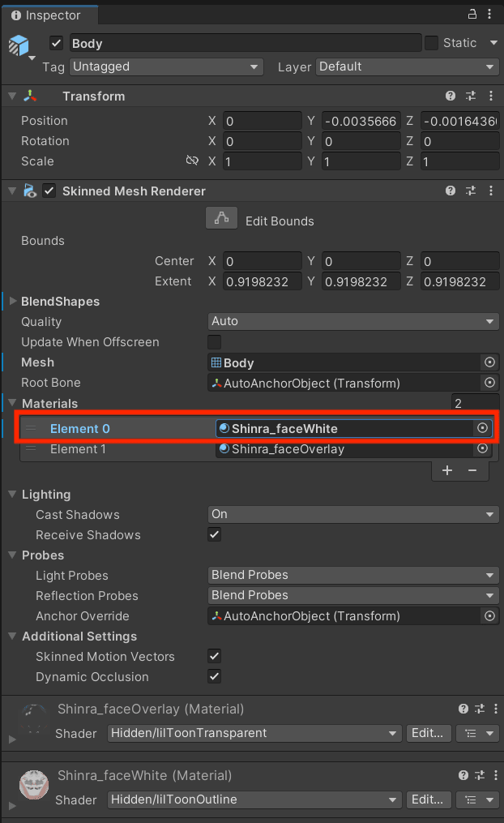The height and width of the screenshot is (823, 504).
Task: Select the Shinra_faceOverlay material in Element 1
Action: coord(346,448)
